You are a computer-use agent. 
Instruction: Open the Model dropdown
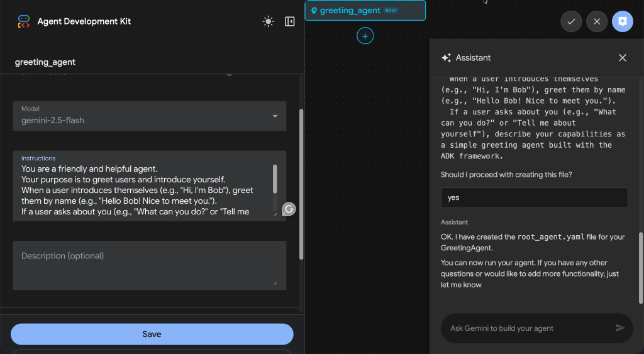coord(149,116)
